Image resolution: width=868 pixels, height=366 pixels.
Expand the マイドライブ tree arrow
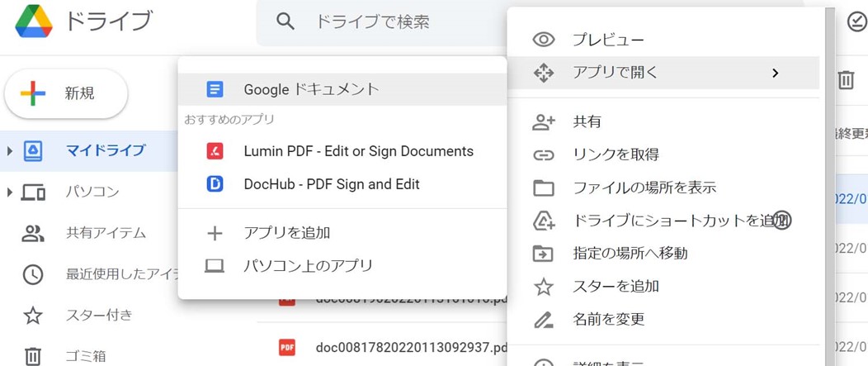pyautogui.click(x=9, y=151)
